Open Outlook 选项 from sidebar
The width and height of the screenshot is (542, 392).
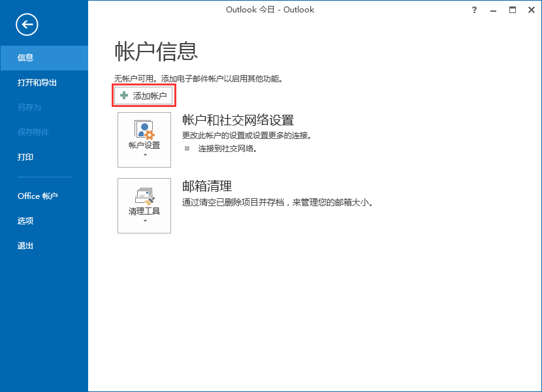[x=25, y=220]
